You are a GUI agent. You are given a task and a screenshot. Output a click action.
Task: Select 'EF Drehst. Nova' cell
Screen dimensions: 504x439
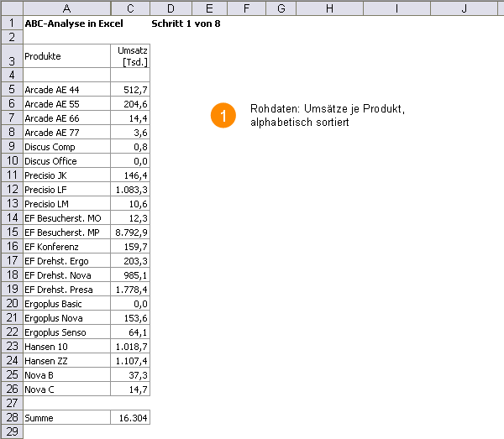(67, 274)
